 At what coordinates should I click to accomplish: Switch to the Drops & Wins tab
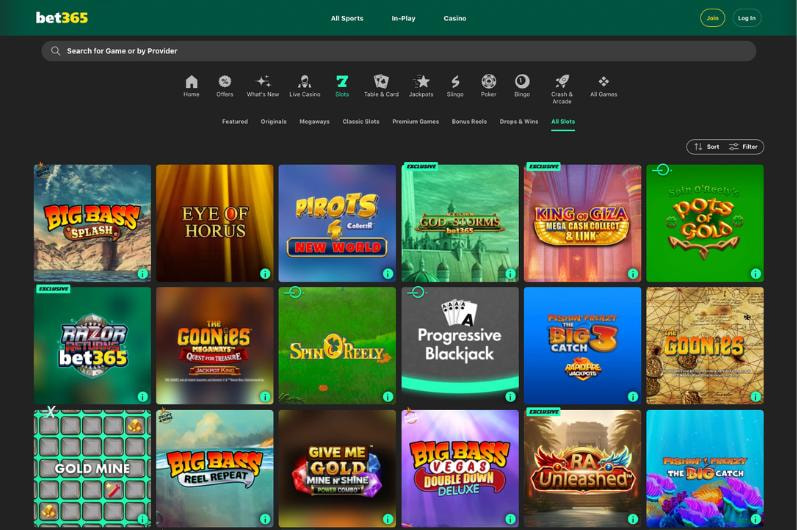(518, 121)
